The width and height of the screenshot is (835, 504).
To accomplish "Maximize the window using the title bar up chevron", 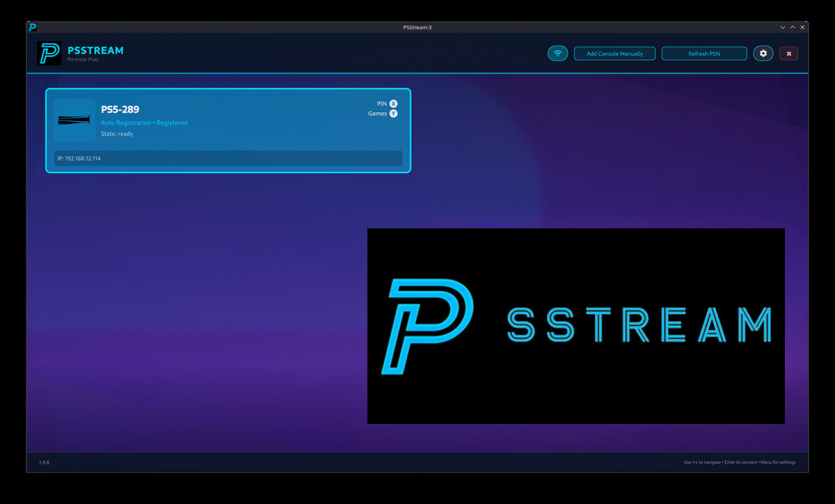I will click(x=793, y=27).
